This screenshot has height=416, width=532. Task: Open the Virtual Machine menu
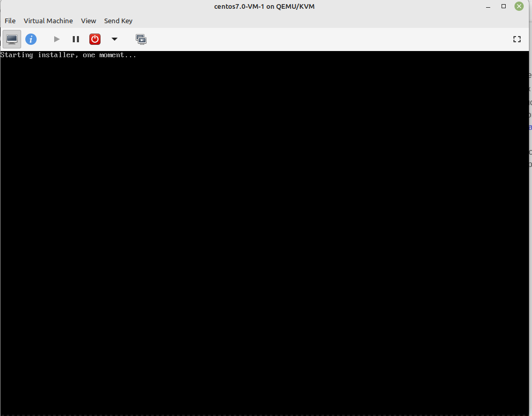coord(48,21)
